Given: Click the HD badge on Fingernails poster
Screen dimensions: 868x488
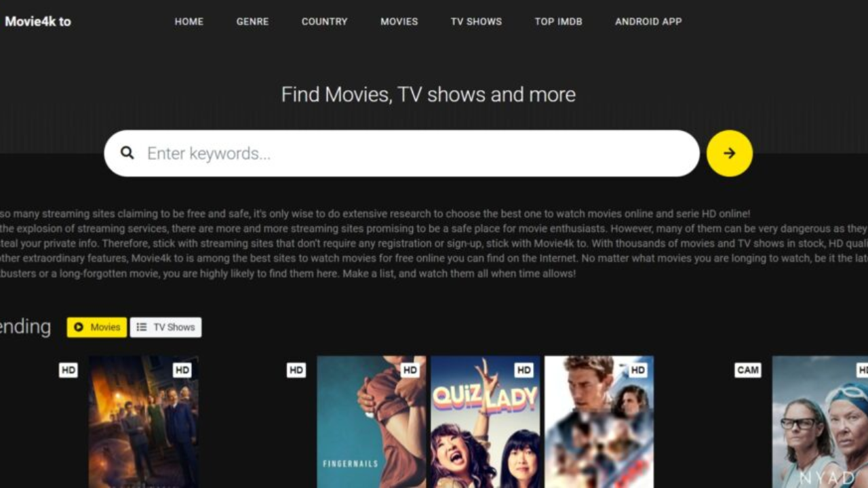Looking at the screenshot, I should (x=410, y=370).
